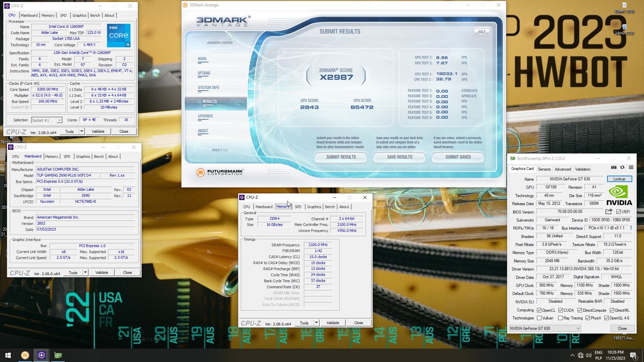This screenshot has width=644, height=362.
Task: Open the GPU selector dropdown in GPU-Z
Action: [545, 328]
